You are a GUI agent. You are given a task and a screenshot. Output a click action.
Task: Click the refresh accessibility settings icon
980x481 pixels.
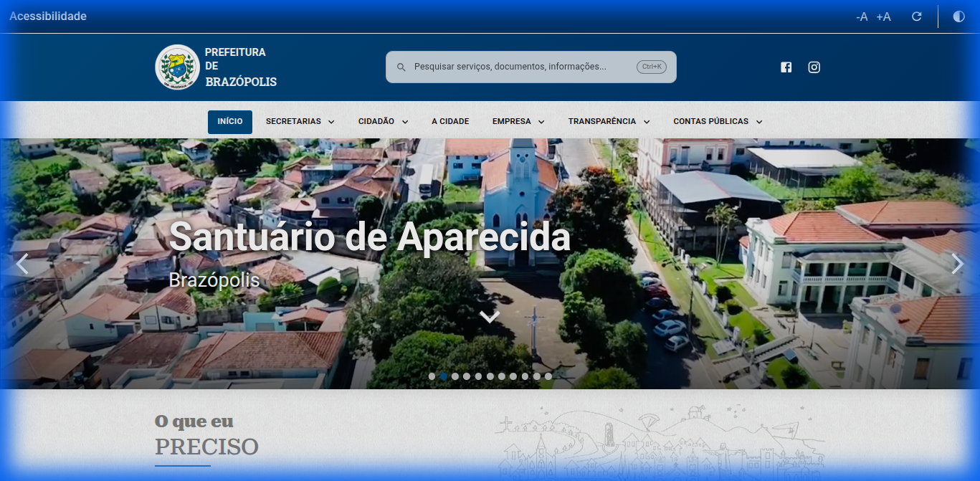click(x=916, y=16)
